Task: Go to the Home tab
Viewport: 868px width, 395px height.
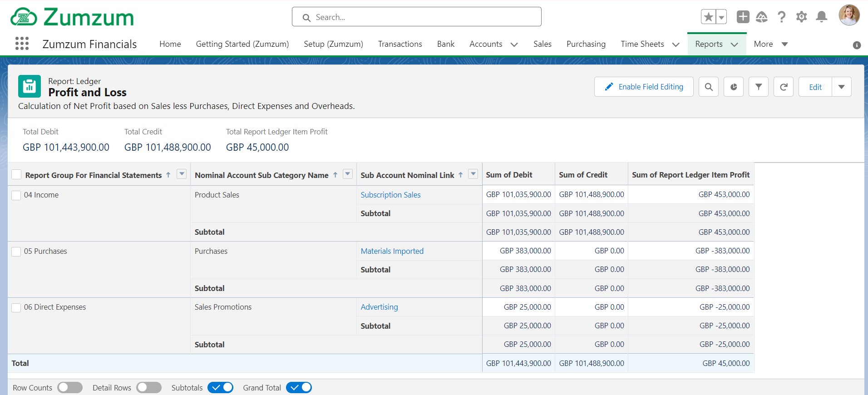Action: (x=170, y=44)
